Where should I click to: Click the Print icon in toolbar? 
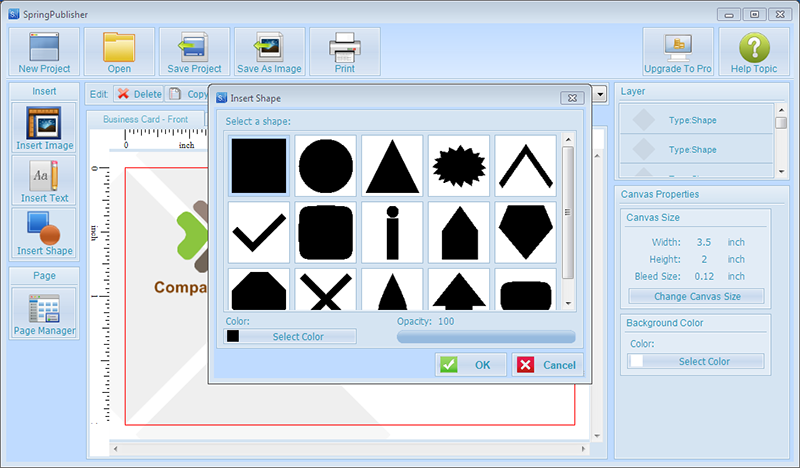click(344, 51)
